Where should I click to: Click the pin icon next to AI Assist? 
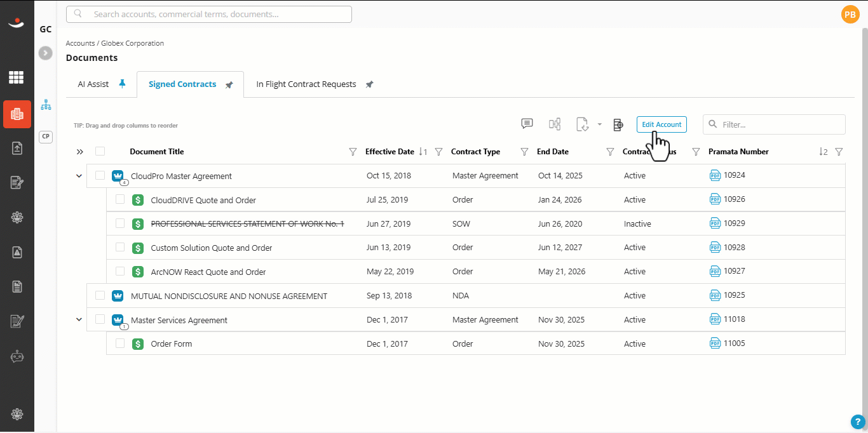pos(123,84)
